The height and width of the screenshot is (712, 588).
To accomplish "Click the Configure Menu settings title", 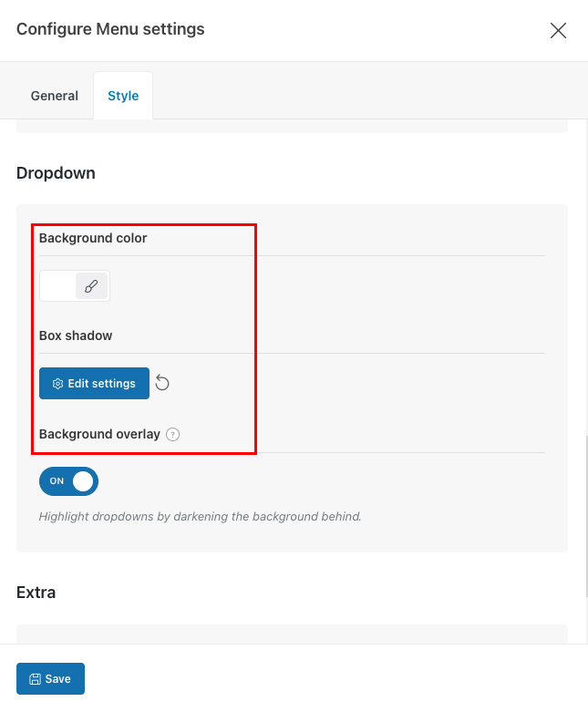I will [110, 29].
